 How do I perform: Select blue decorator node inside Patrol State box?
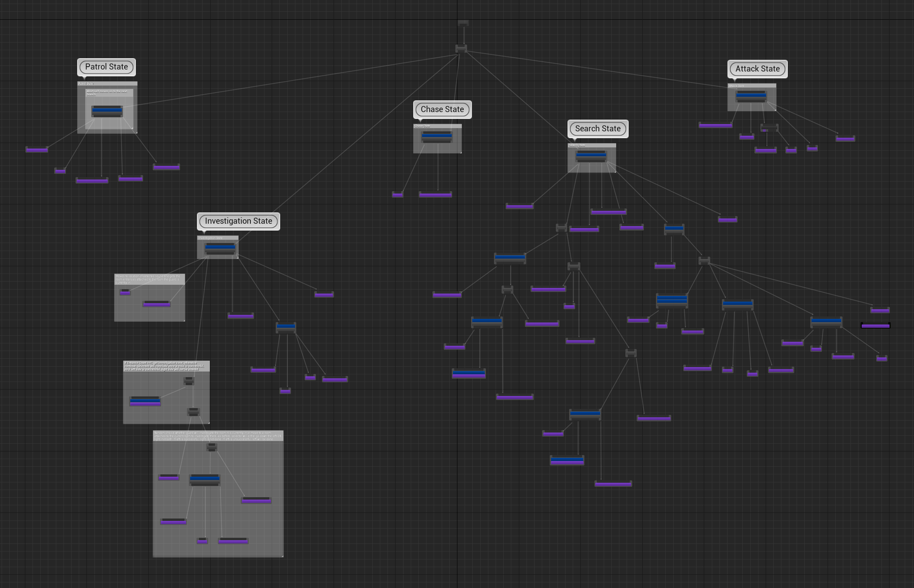tap(107, 110)
